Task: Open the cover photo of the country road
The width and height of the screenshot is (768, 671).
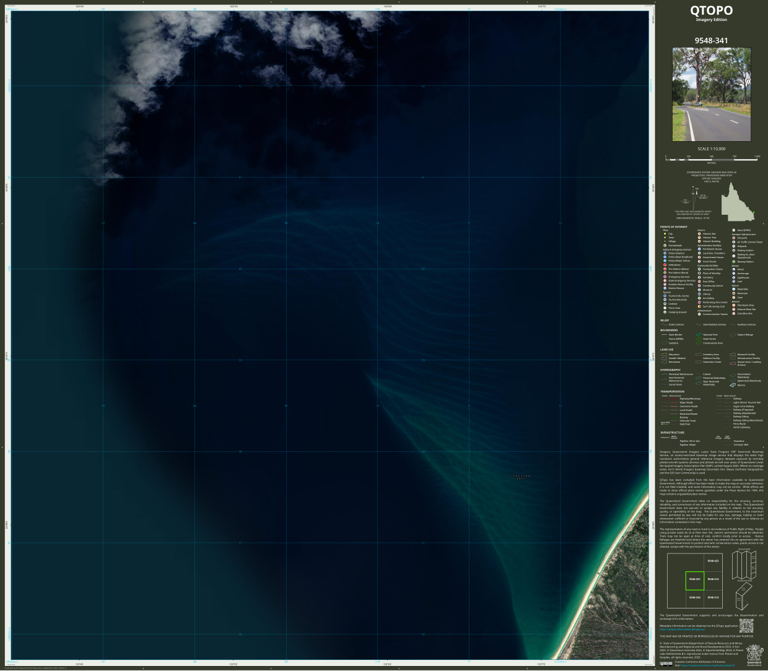Action: pos(711,94)
